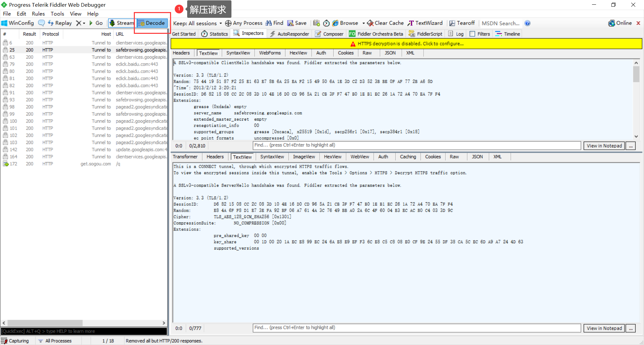Click the comment bubble icon
The image size is (644, 345).
[41, 23]
